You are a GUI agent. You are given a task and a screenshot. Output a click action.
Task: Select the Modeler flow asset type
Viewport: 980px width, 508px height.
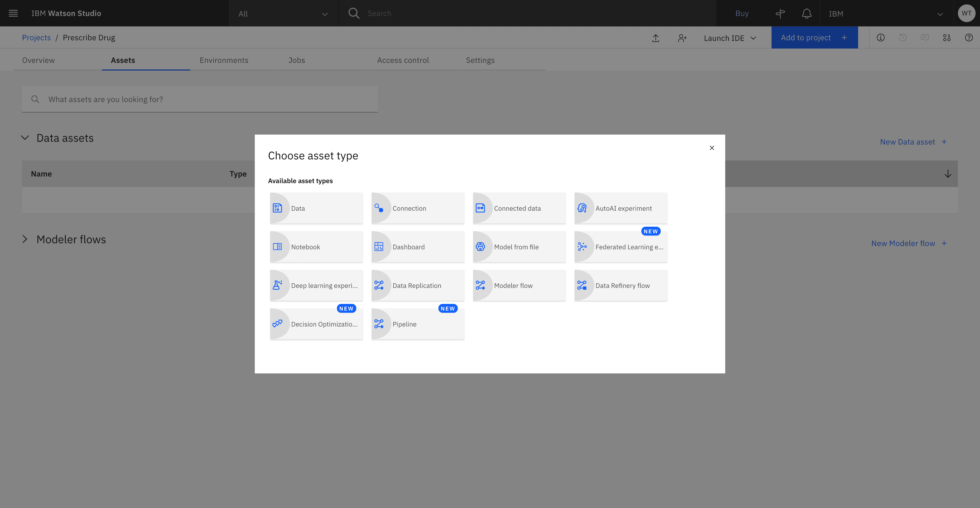point(519,286)
